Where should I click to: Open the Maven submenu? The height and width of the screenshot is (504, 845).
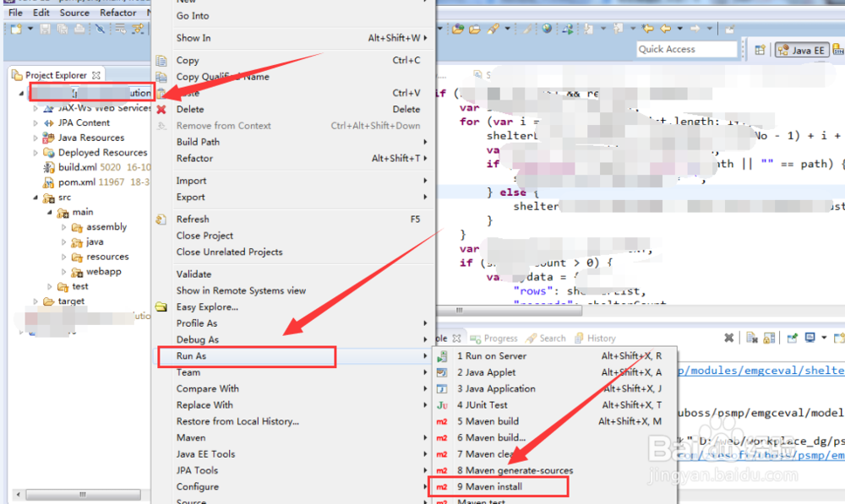tap(295, 438)
